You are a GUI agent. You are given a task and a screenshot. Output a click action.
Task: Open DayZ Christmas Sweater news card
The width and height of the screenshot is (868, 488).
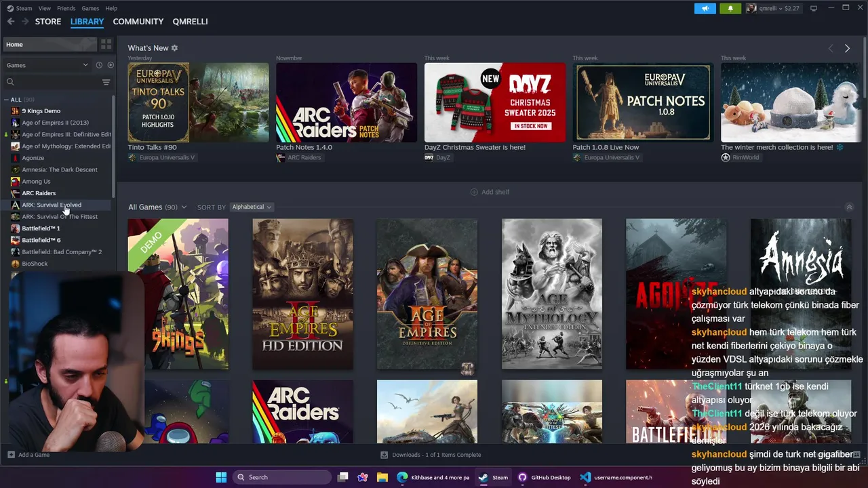(x=495, y=102)
